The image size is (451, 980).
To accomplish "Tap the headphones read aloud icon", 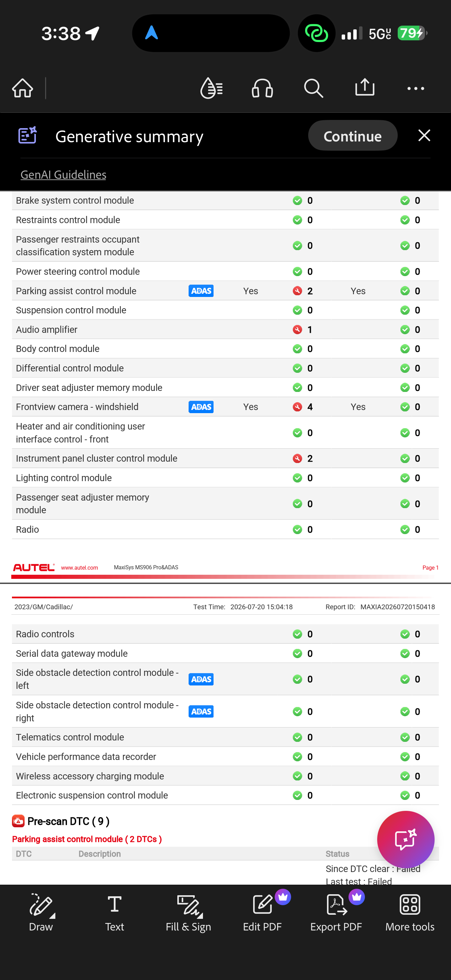I will click(262, 88).
